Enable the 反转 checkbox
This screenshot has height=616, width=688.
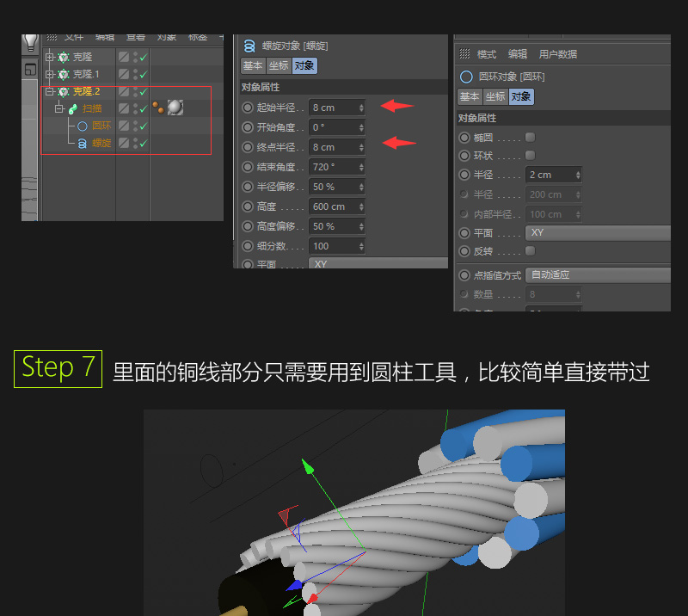pos(530,250)
